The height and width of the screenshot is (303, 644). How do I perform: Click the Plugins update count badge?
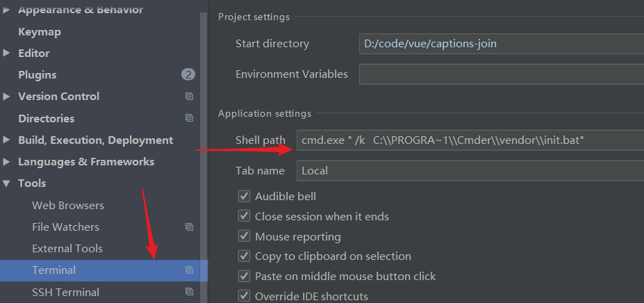click(x=188, y=74)
